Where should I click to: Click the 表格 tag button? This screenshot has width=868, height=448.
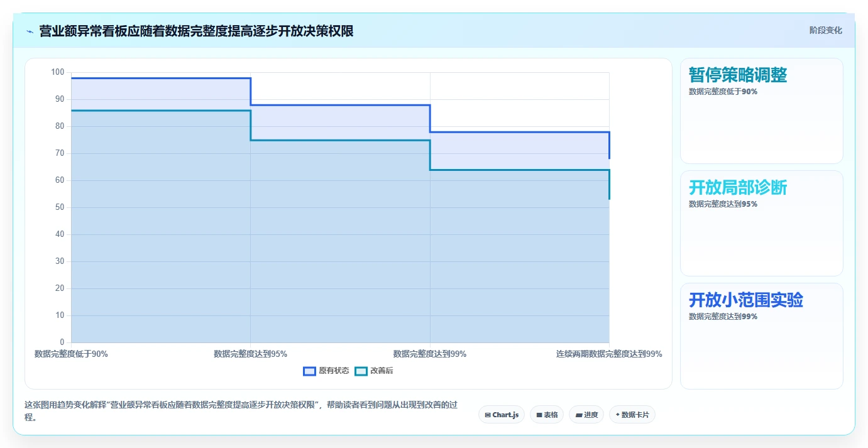click(547, 415)
